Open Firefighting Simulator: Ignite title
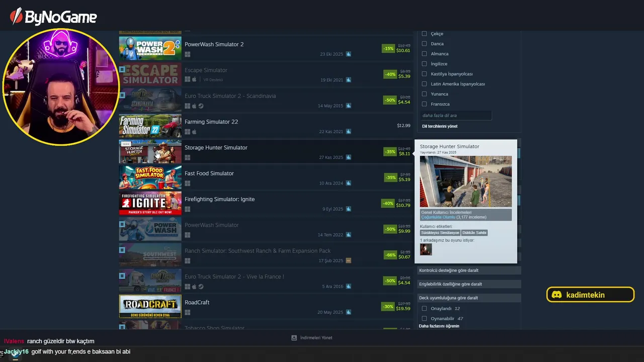This screenshot has width=644, height=362. (220, 199)
